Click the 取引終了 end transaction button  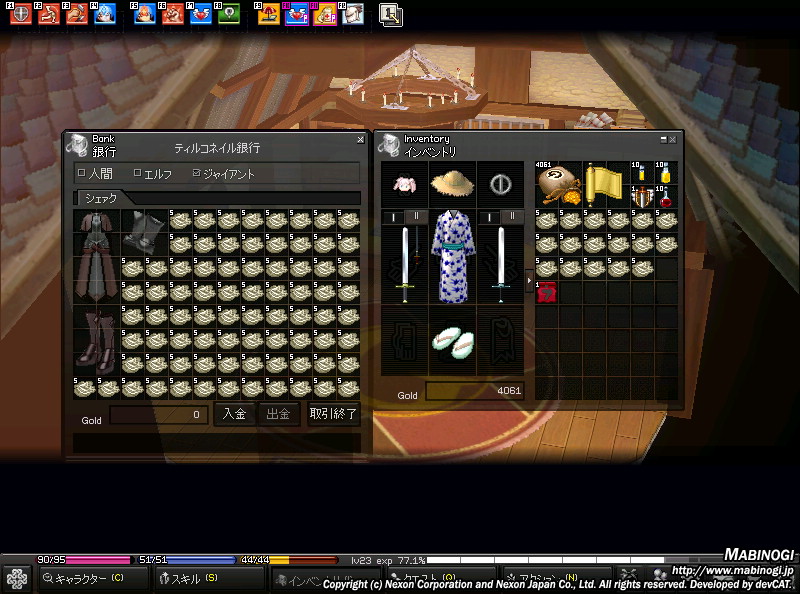(x=333, y=413)
